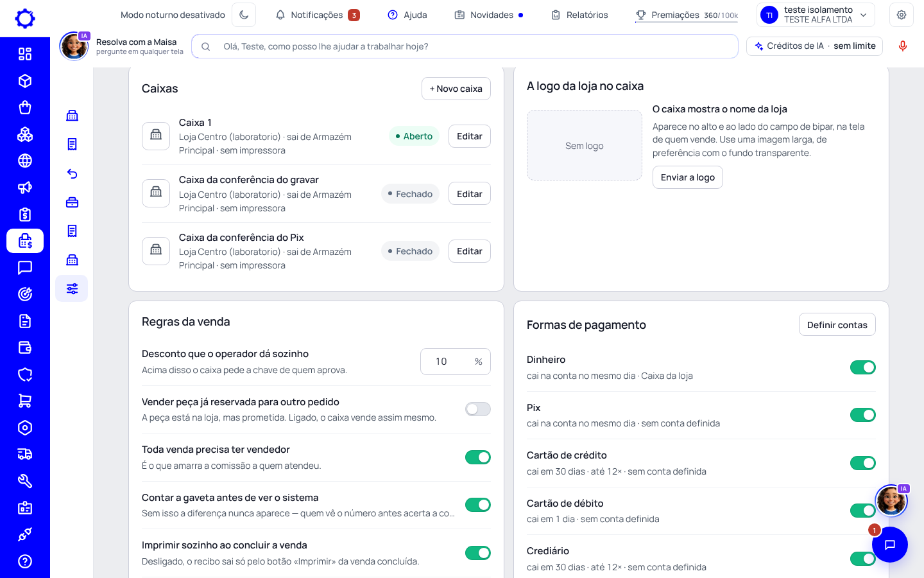Open the megaphone icon in the sidebar
Viewport: 924px width, 578px height.
pyautogui.click(x=25, y=188)
